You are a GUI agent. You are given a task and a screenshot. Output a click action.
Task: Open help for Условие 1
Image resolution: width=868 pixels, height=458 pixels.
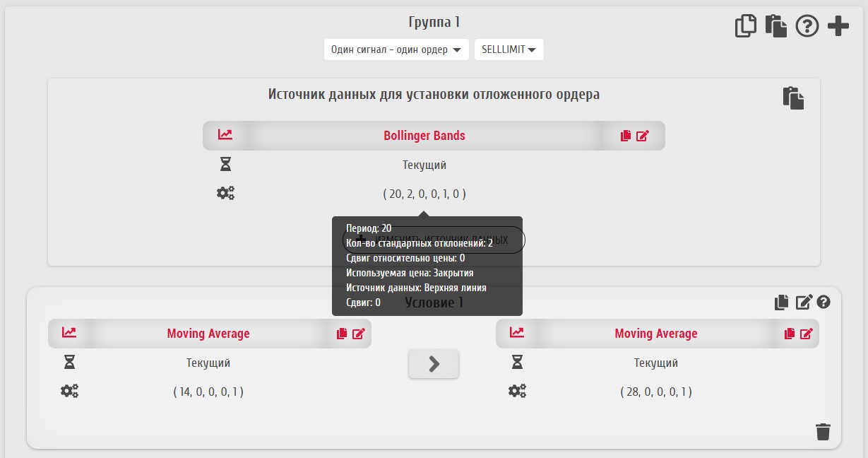(x=823, y=303)
